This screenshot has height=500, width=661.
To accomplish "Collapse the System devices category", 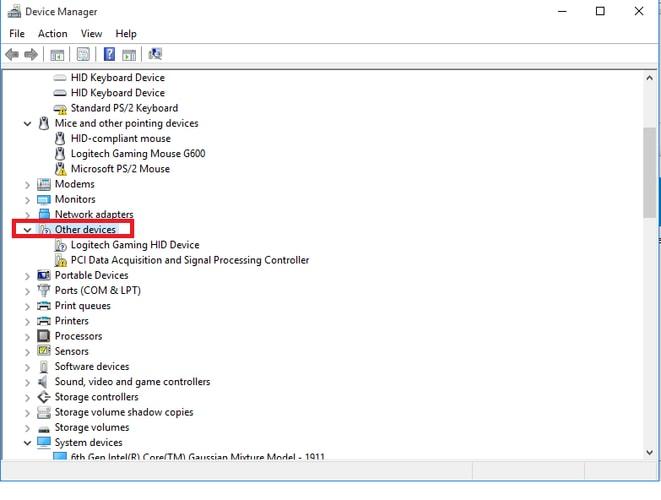I will (x=27, y=443).
